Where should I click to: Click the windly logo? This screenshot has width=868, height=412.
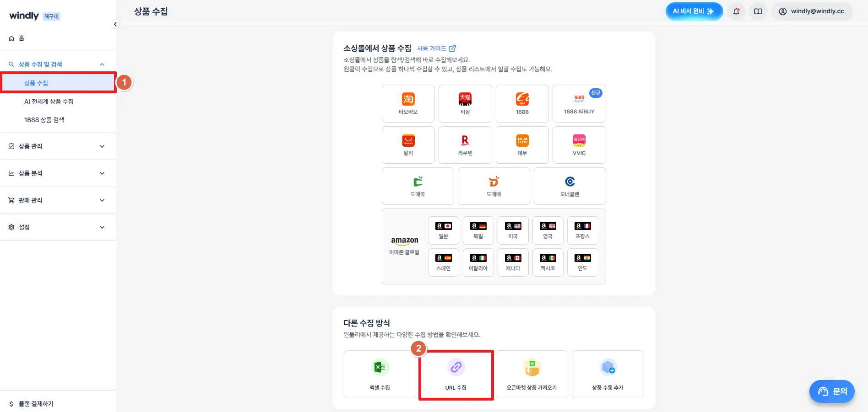24,16
